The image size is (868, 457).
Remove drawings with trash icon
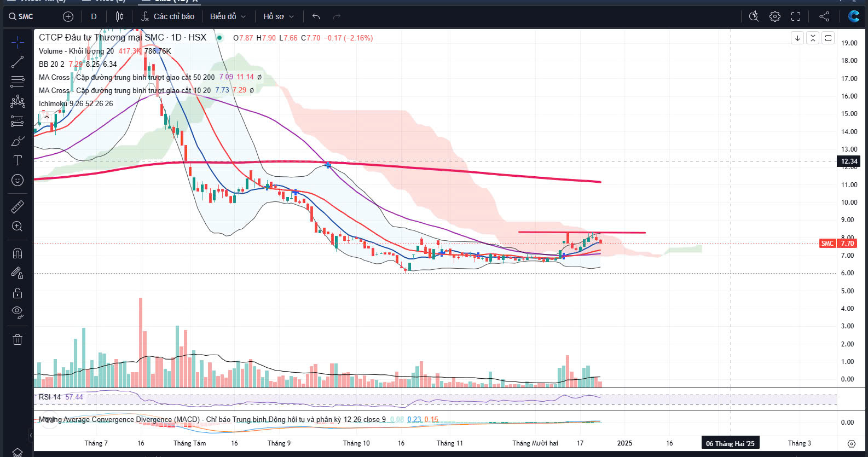(18, 339)
